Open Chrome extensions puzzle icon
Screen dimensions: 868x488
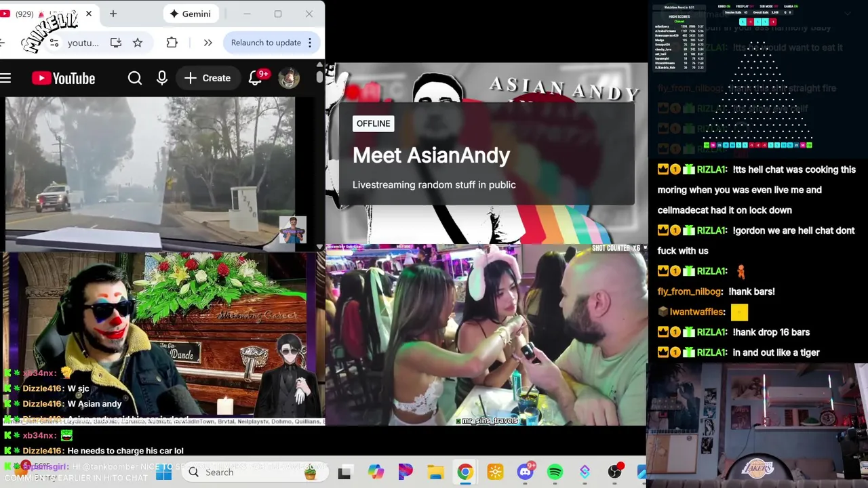[x=172, y=43]
